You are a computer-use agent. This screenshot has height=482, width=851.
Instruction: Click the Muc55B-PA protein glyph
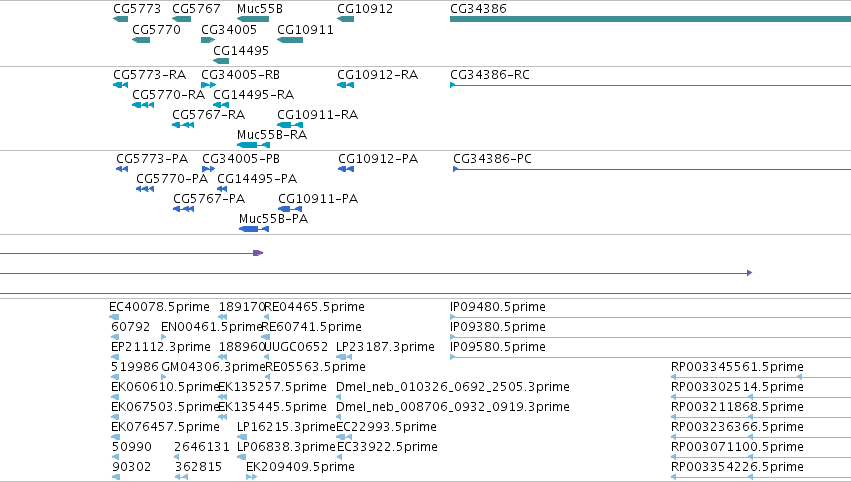pos(254,229)
